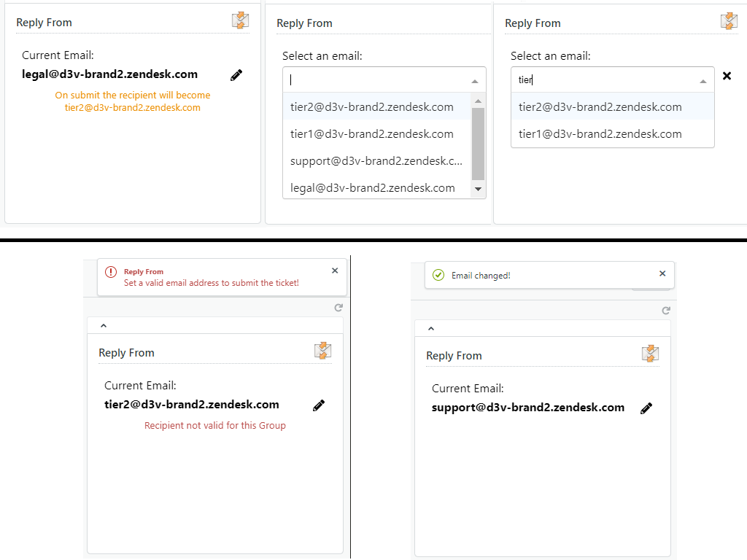Toggle dropdown arrow of the empty email box
The image size is (747, 560).
(475, 81)
